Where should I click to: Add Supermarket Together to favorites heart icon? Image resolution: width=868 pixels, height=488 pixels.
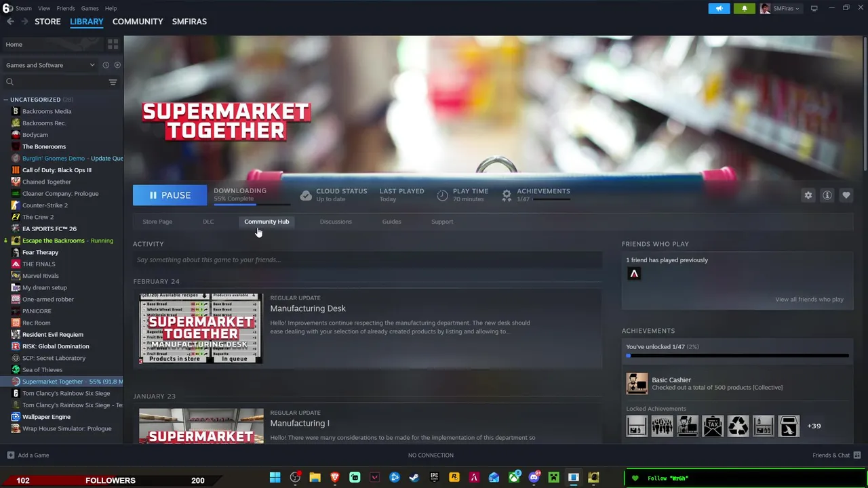[x=846, y=195]
